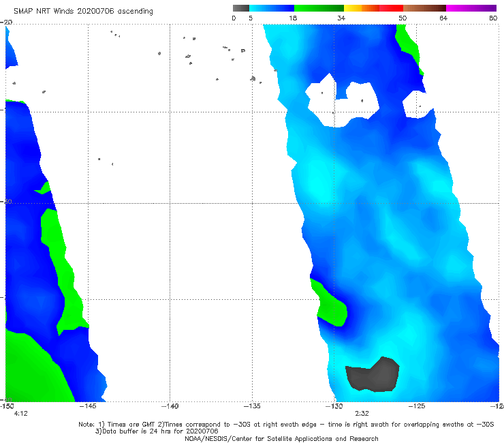Image resolution: width=504 pixels, height=443 pixels.
Task: Click the color bar label '64'
Action: point(443,18)
